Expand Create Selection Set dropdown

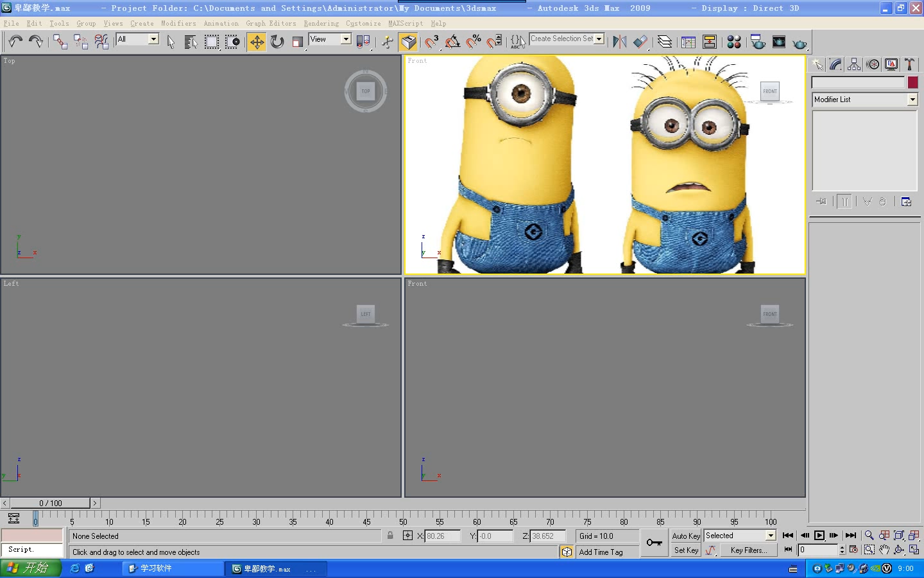pos(599,39)
